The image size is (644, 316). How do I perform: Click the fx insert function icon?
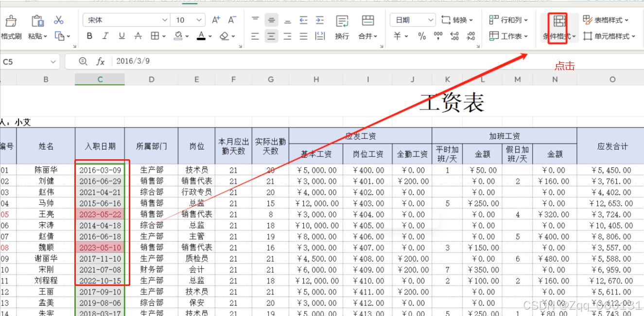coord(100,62)
